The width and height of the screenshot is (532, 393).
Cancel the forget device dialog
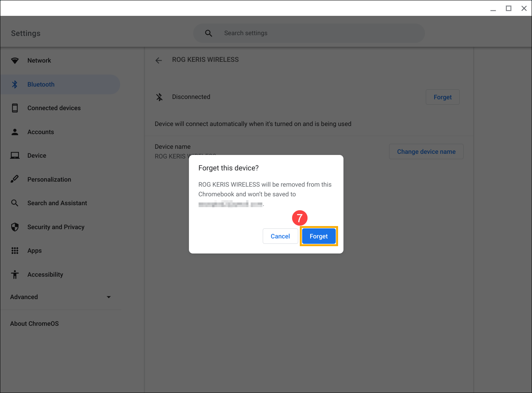[x=280, y=236]
